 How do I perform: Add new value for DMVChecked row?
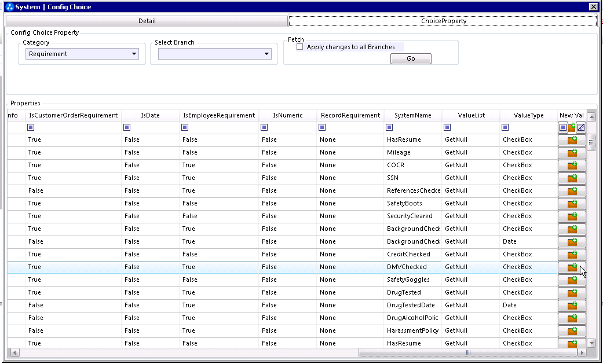coord(572,267)
